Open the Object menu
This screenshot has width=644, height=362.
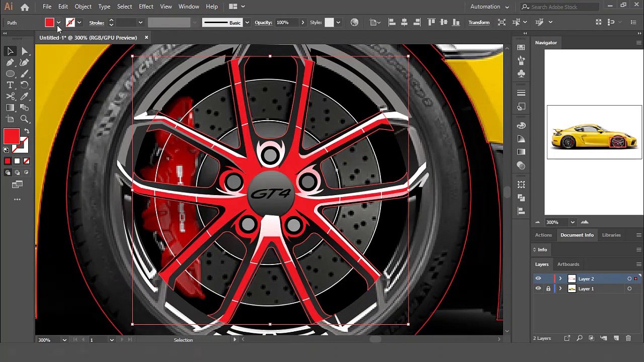pyautogui.click(x=83, y=7)
